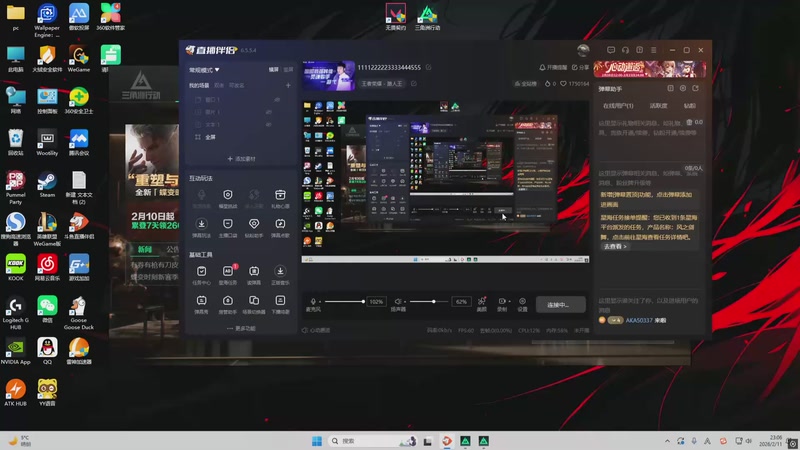The height and width of the screenshot is (450, 800).
Task: Expand the system tray hidden icons chevron
Action: (667, 441)
